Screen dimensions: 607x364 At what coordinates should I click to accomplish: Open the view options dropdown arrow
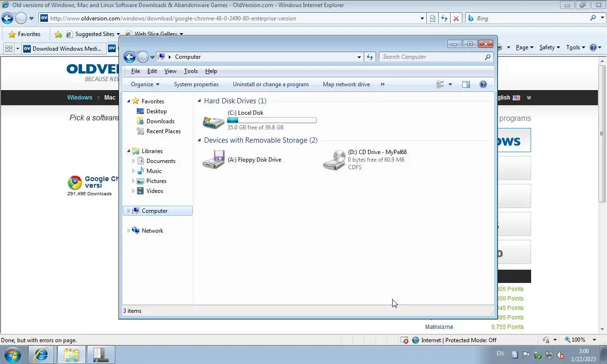click(x=450, y=84)
